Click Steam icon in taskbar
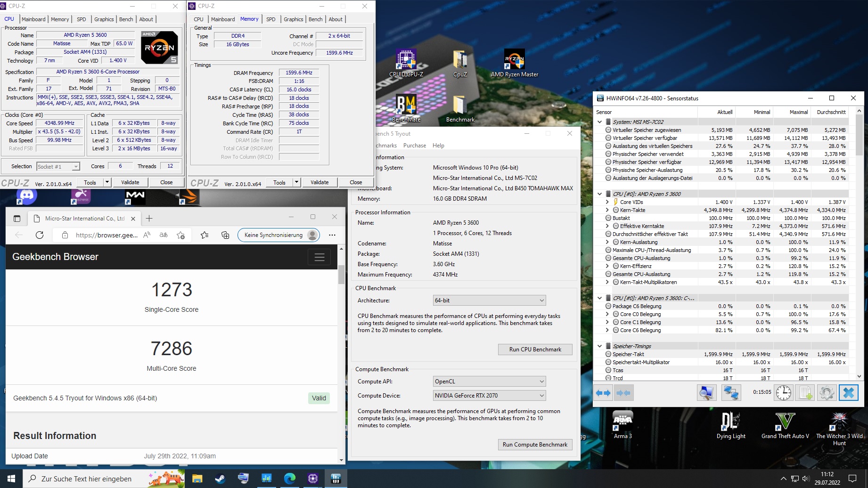The width and height of the screenshot is (868, 488). click(220, 479)
